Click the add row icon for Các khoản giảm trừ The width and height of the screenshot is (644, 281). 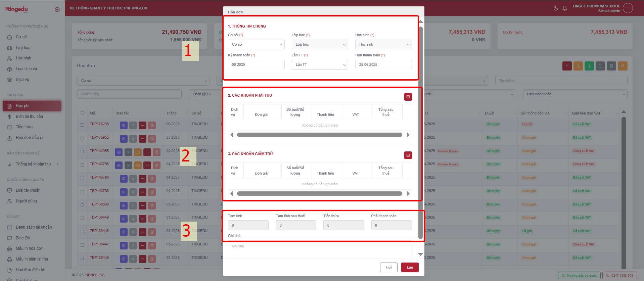(x=408, y=155)
